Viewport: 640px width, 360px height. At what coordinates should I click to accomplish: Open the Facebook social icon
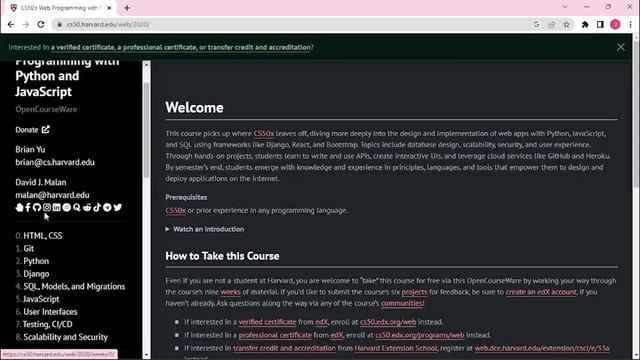point(28,207)
